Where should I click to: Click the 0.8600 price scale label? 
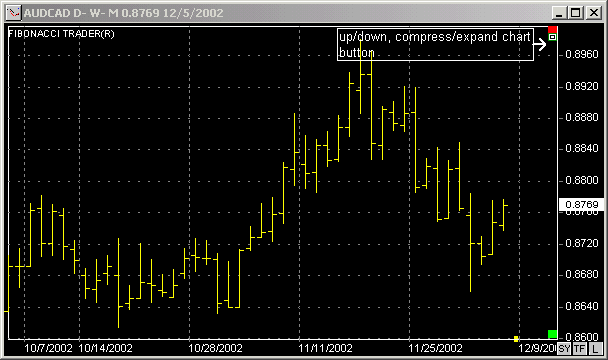coord(582,336)
